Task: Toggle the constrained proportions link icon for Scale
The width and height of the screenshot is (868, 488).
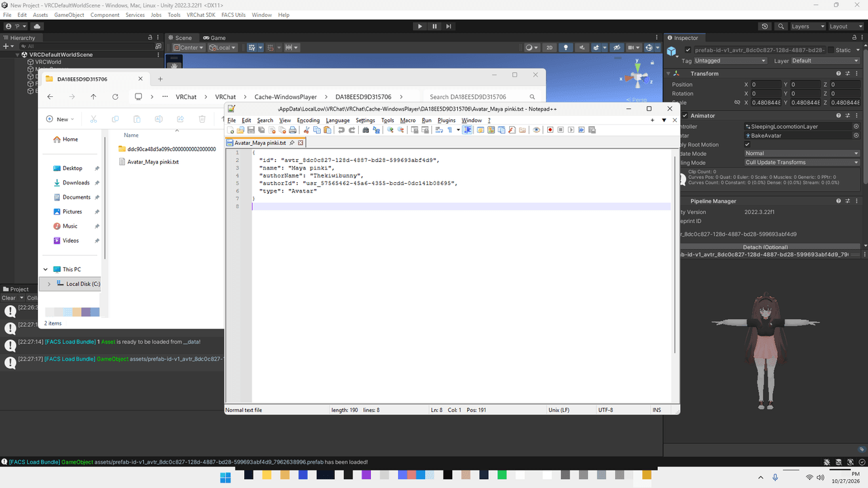Action: [x=737, y=103]
